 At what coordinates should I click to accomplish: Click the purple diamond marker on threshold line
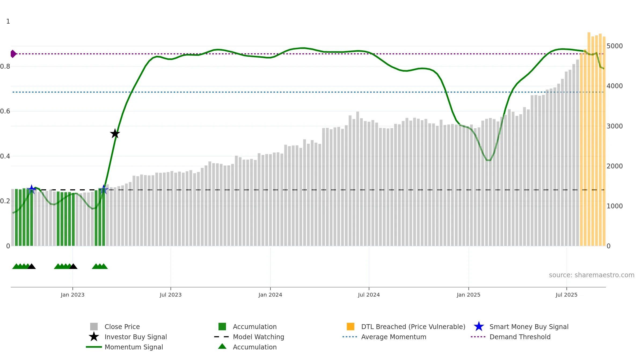pos(13,54)
